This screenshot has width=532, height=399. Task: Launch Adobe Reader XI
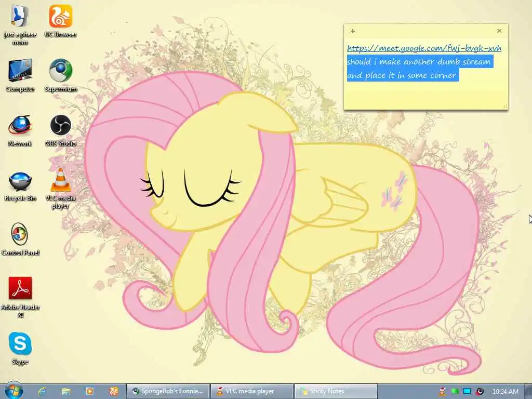(20, 297)
